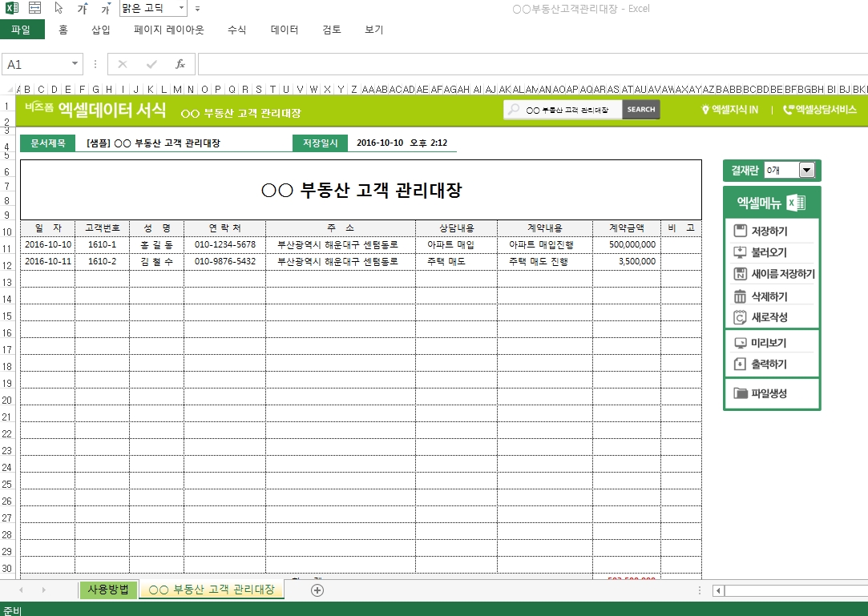Click the cancel X icon in formula bar
The width and height of the screenshot is (868, 616).
123,64
